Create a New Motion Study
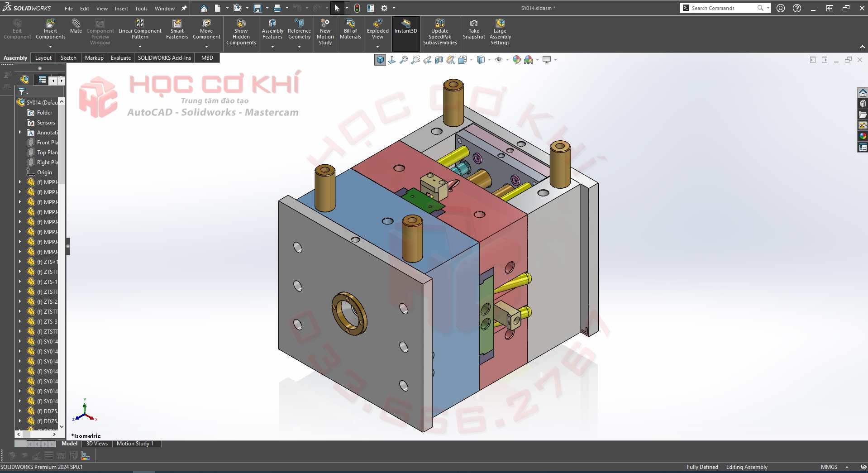This screenshot has height=473, width=868. pos(325,32)
